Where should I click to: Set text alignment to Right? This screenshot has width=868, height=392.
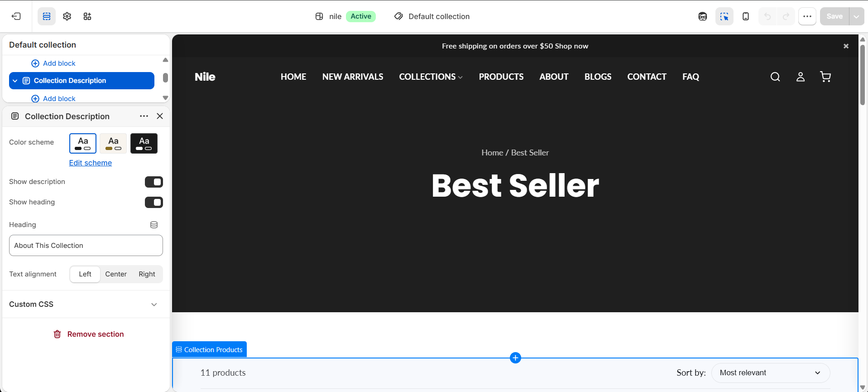tap(147, 274)
